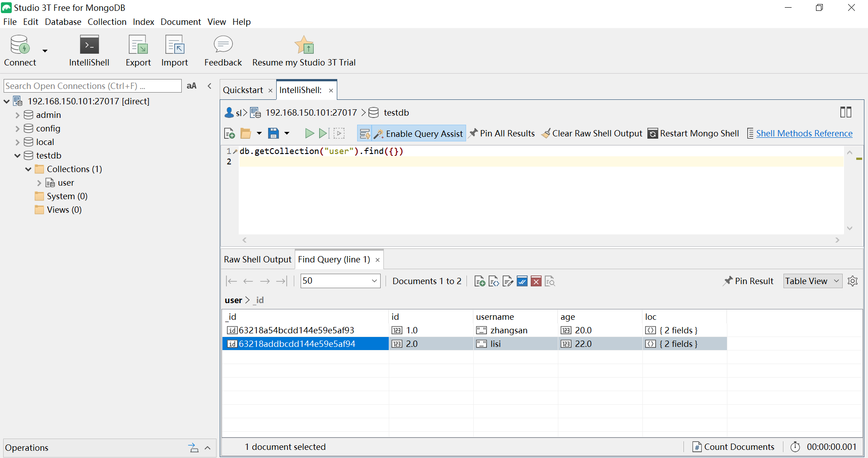
Task: Open the Collection menu
Action: (x=107, y=22)
